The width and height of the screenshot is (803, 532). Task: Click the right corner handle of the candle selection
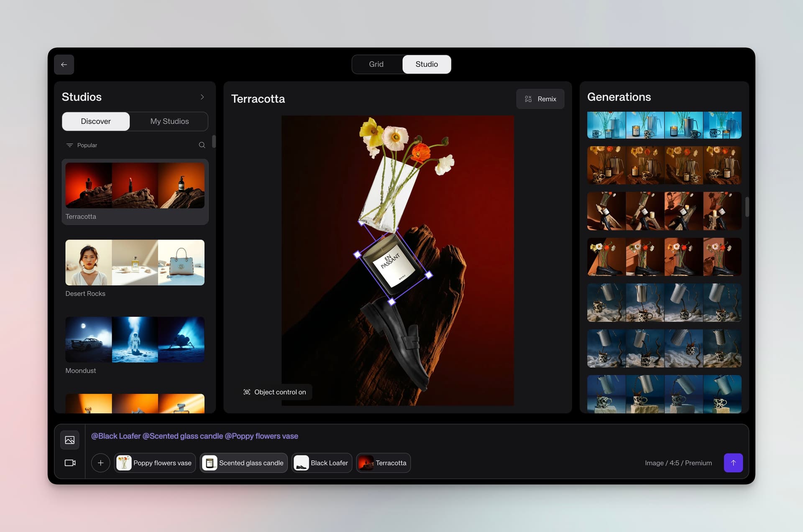[x=429, y=275]
